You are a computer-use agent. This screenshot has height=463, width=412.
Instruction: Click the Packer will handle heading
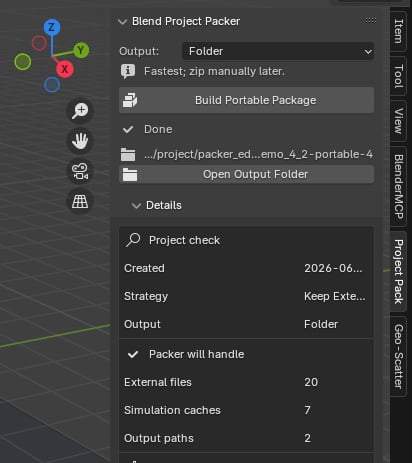pos(197,354)
